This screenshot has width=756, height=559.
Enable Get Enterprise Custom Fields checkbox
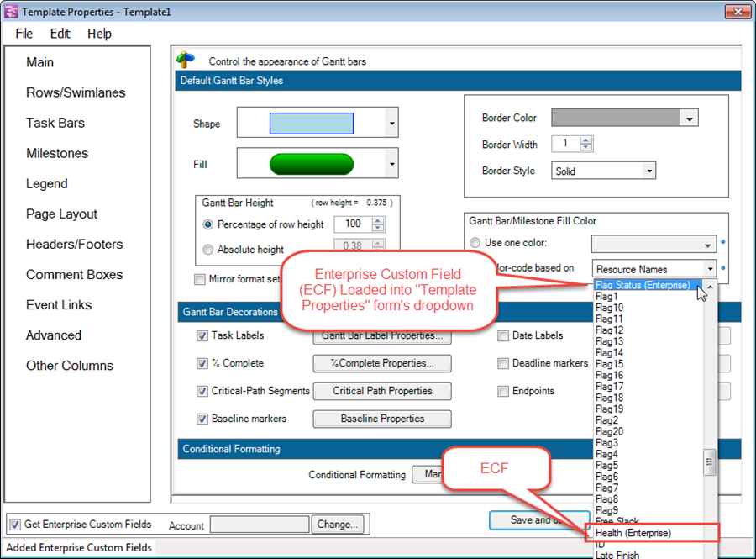pyautogui.click(x=14, y=525)
